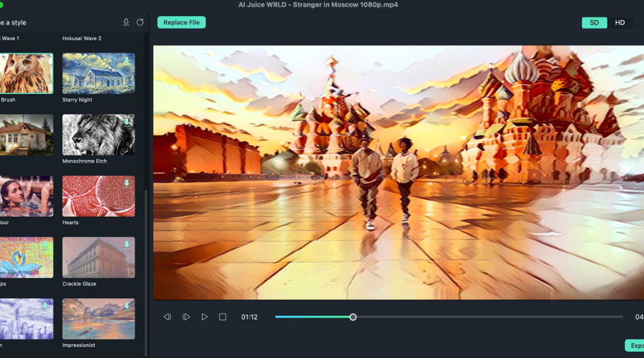The image size is (644, 358).
Task: Click download arrow on Hearts thumbnail
Action: coord(127,183)
